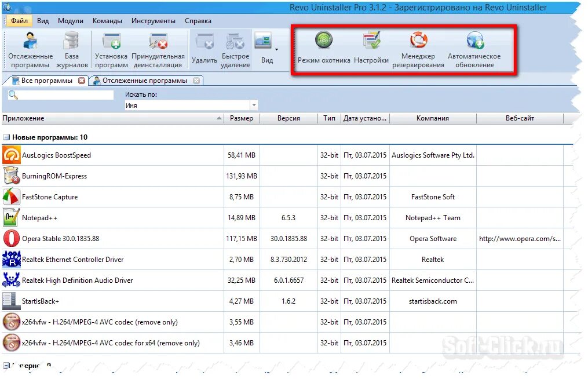Close the Все программы tab
This screenshot has height=379, width=588.
[81, 81]
